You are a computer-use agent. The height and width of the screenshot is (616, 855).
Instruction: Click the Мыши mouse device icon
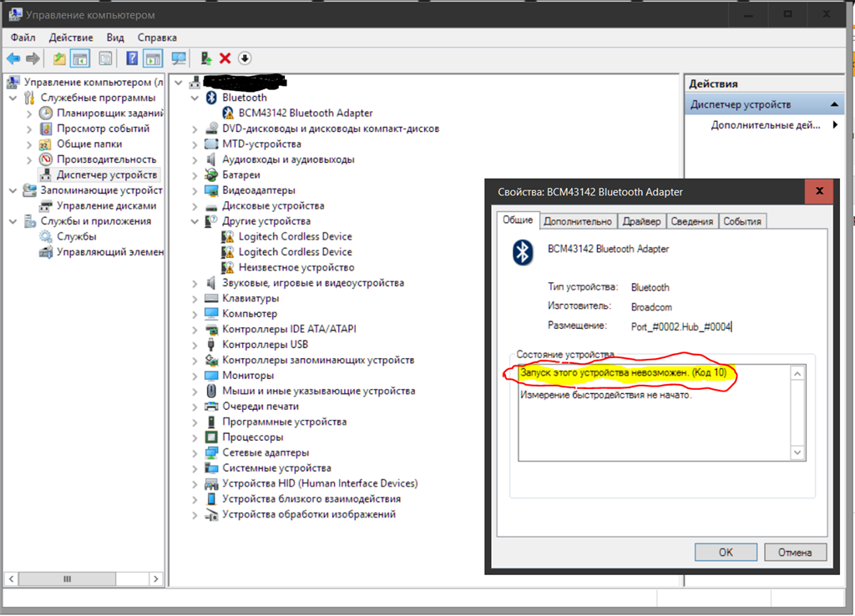[211, 391]
